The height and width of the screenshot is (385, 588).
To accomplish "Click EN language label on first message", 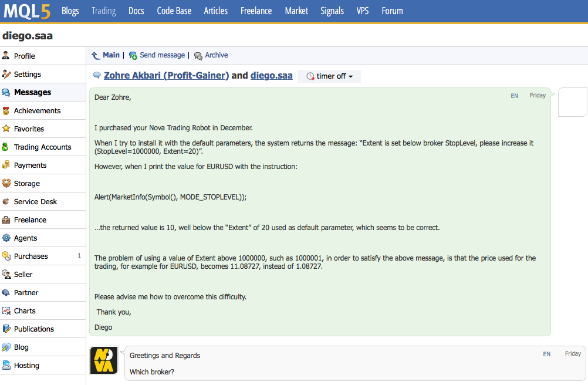I will tap(515, 96).
